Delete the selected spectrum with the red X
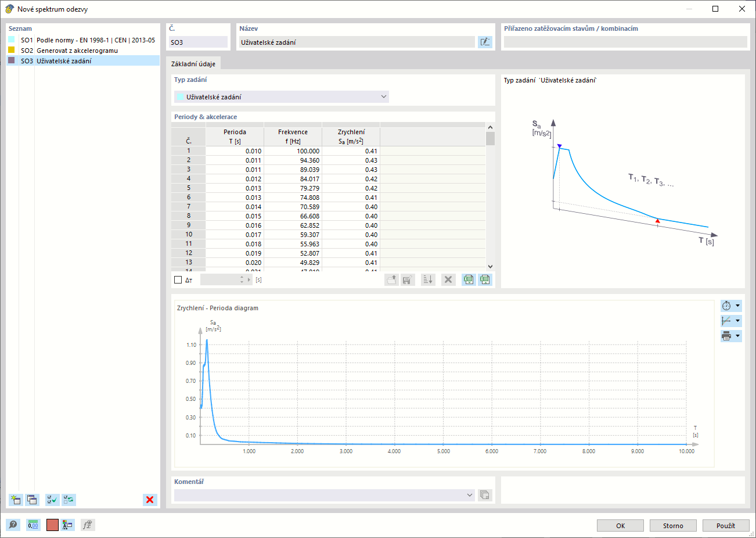The image size is (756, 538). point(150,500)
